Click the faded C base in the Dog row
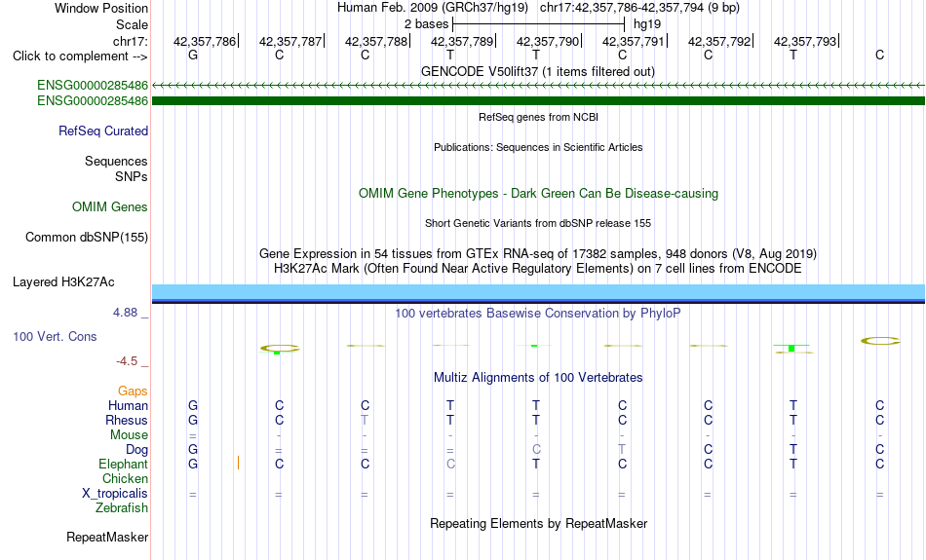 coord(536,449)
